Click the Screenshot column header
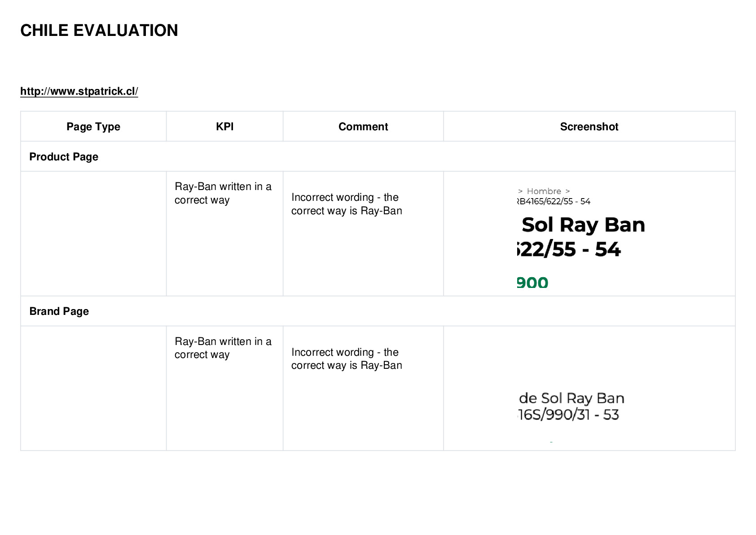This screenshot has height=535, width=756. click(x=589, y=127)
